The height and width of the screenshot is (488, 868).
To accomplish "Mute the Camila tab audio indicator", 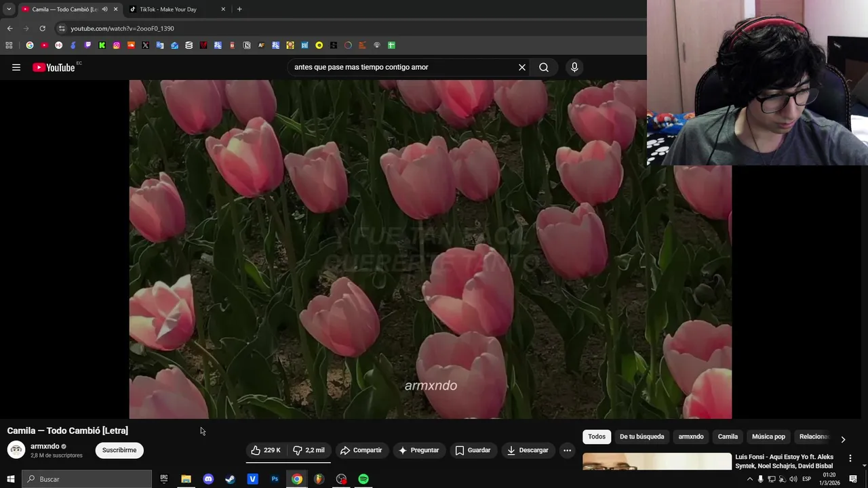I will pos(104,9).
